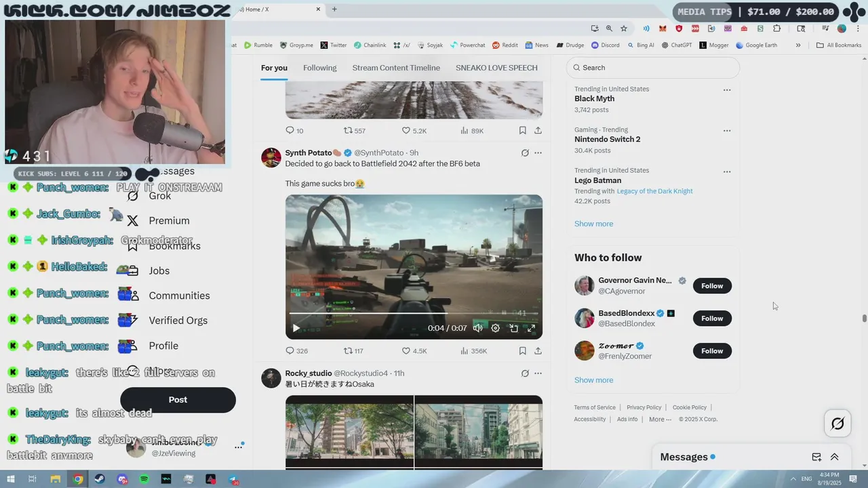
Task: Open more options for Synth Potato post
Action: (538, 153)
